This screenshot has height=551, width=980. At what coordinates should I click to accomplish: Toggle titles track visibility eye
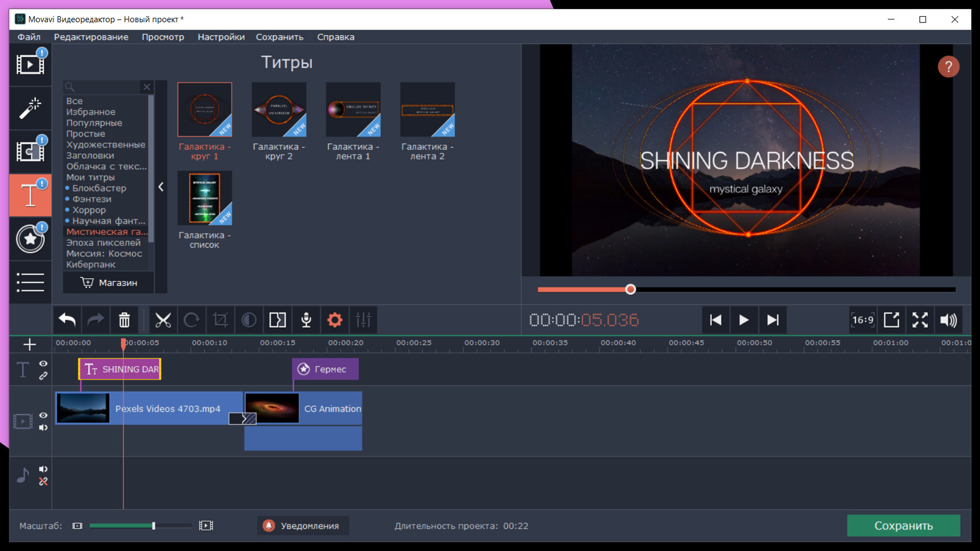43,363
